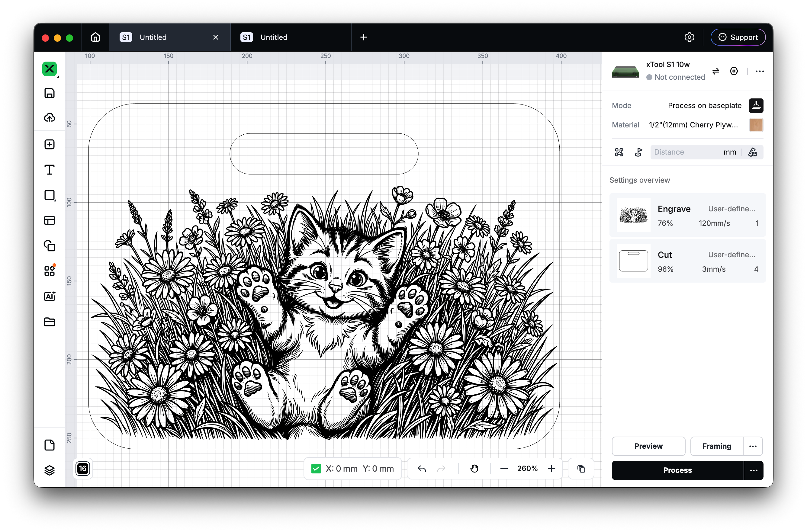The width and height of the screenshot is (807, 532).
Task: Open the Engrave settings card
Action: [687, 215]
